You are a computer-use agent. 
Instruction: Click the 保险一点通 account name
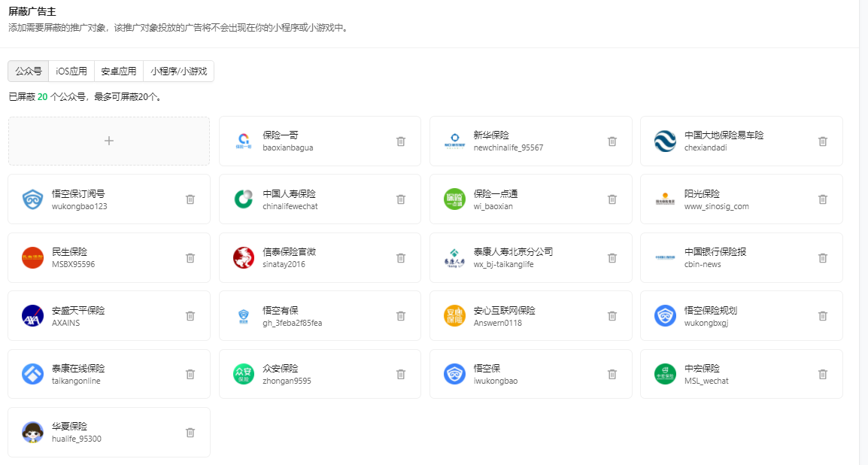click(x=496, y=194)
